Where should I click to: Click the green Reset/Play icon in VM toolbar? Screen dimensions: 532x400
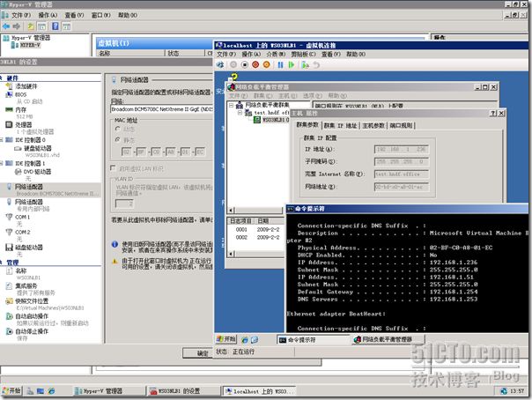292,64
